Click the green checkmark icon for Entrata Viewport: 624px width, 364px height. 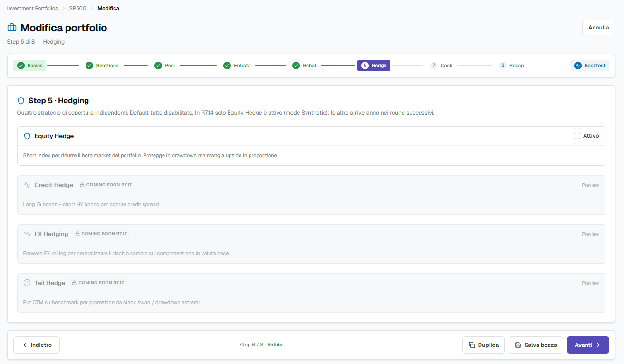[x=227, y=66]
